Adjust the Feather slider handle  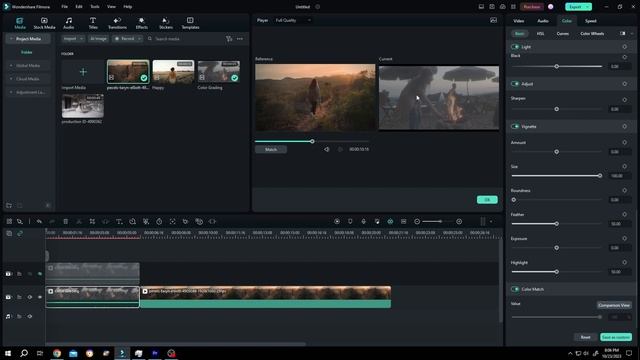tap(557, 224)
